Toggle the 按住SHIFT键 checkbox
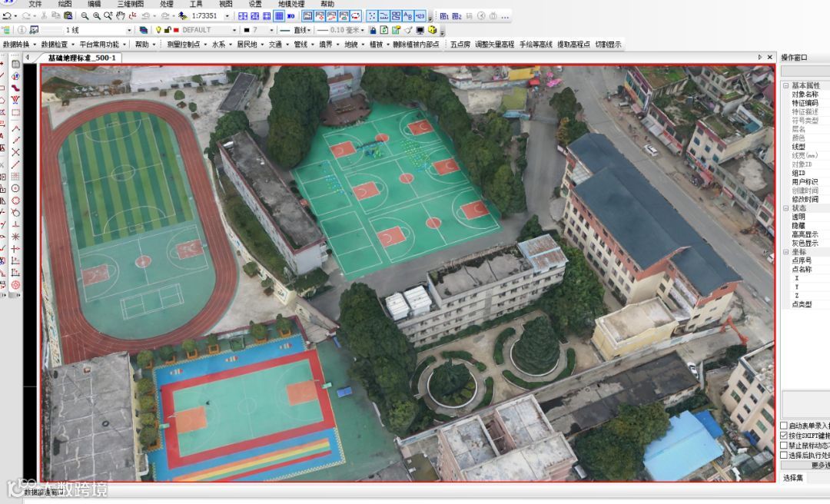830x504 pixels. (784, 436)
